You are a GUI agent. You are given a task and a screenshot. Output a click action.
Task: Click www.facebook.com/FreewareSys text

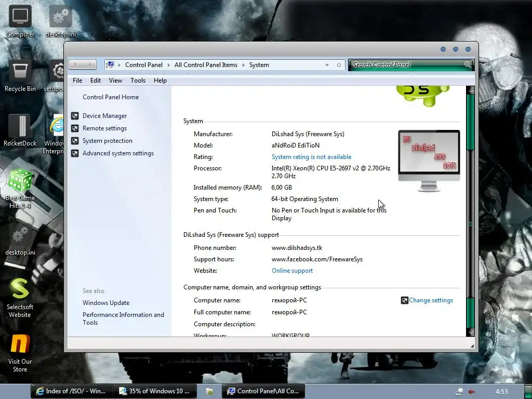click(317, 259)
